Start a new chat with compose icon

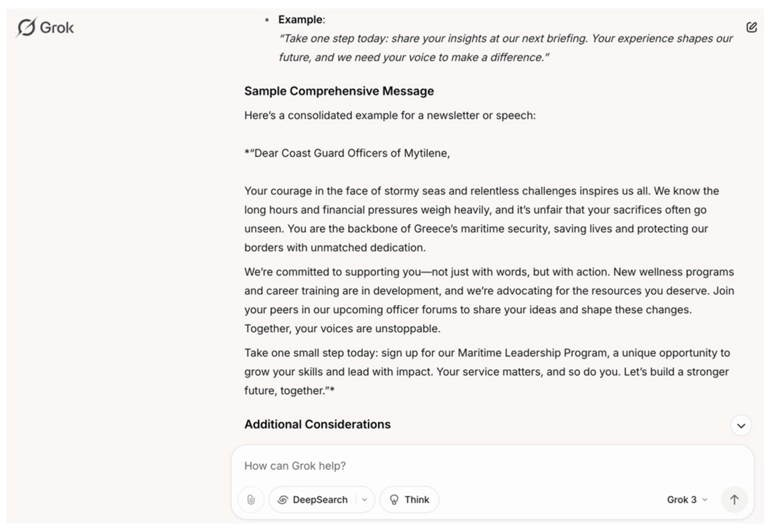751,27
